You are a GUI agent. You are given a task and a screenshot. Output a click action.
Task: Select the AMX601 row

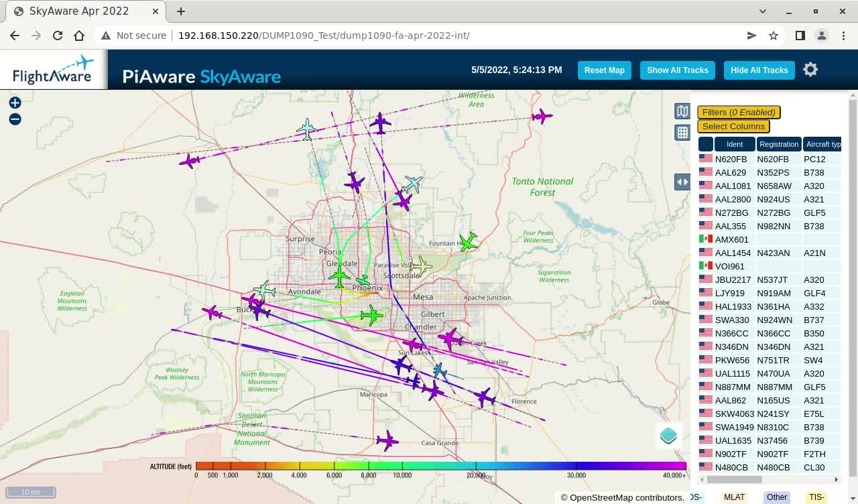(x=769, y=239)
